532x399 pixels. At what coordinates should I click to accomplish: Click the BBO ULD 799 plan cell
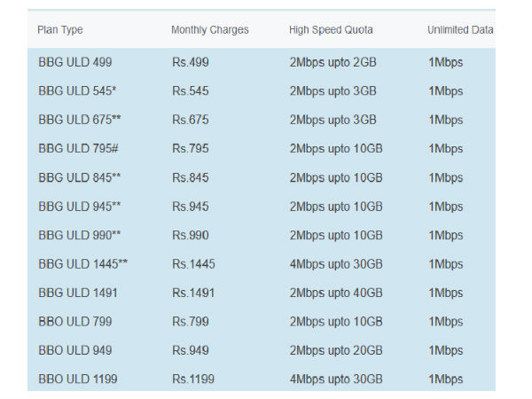click(75, 322)
